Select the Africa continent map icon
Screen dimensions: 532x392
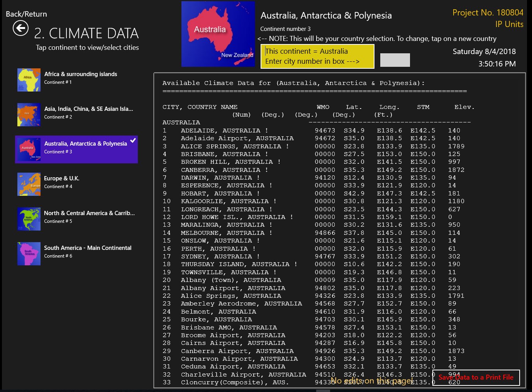(29, 80)
